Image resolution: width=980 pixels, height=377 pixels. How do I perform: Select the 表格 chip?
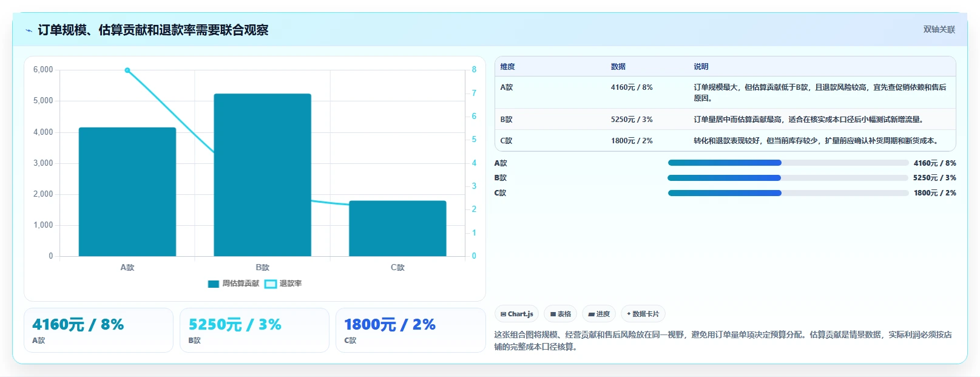click(561, 314)
